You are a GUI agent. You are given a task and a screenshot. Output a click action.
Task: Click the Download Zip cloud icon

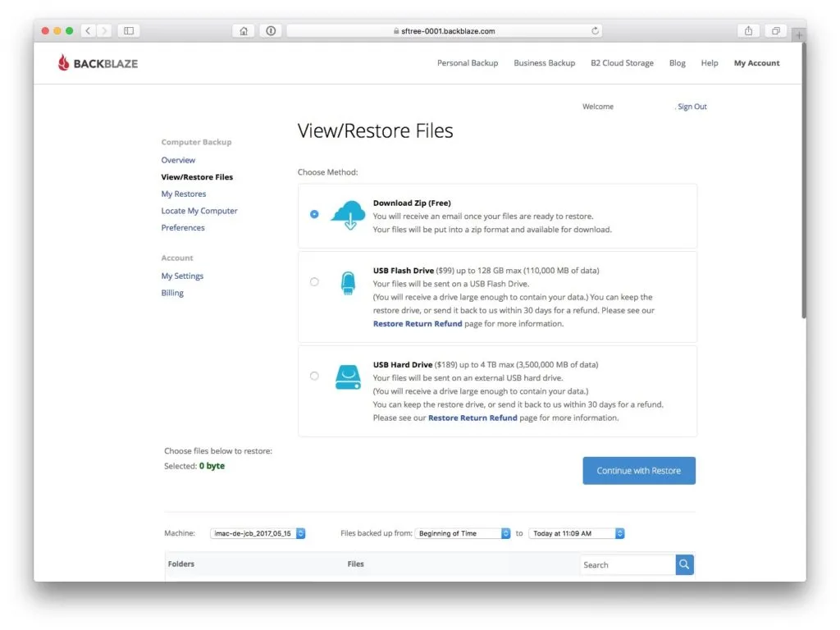click(x=348, y=215)
